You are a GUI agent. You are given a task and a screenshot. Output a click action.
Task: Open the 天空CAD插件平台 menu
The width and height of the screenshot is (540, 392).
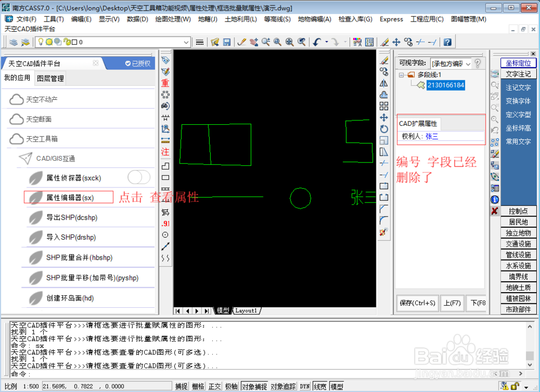[30, 29]
